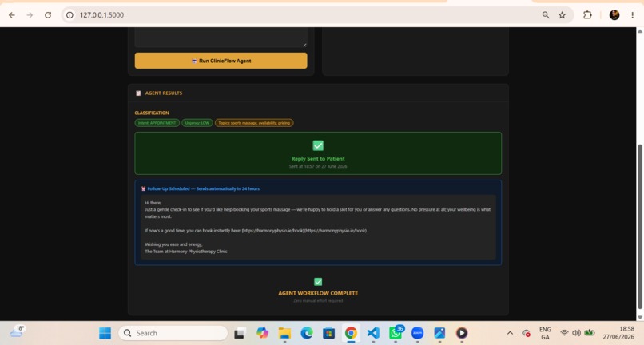644x345 pixels.
Task: Click the Sent at 18:57 timestamp
Action: 318,166
